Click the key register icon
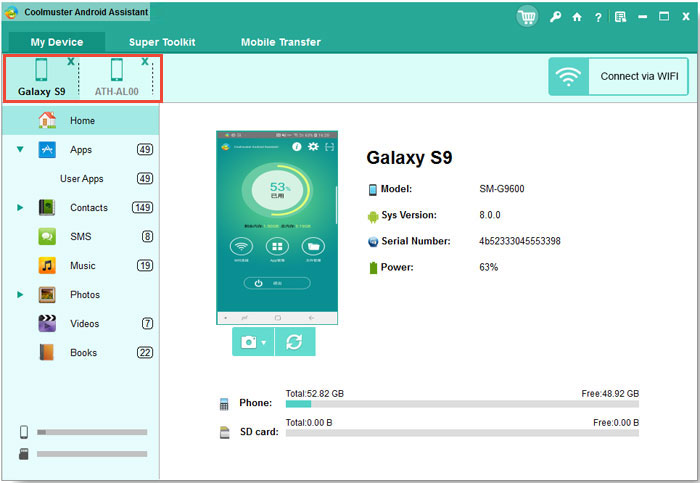 [555, 17]
